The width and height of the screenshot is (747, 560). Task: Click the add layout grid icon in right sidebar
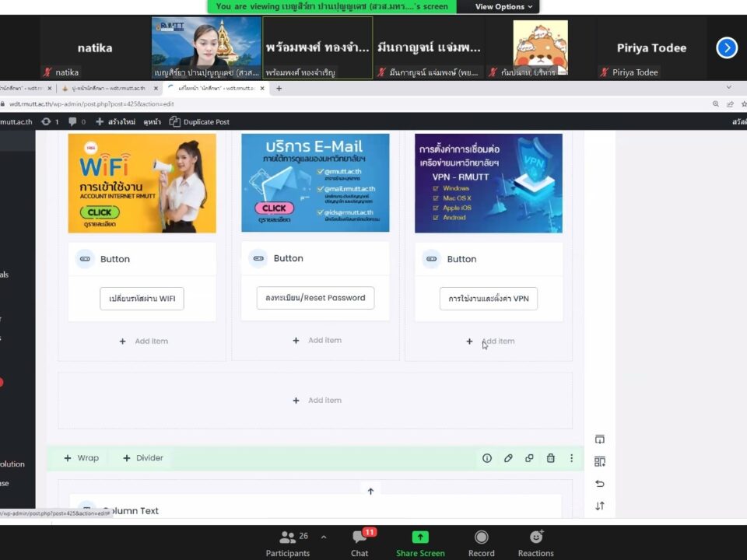click(x=600, y=461)
